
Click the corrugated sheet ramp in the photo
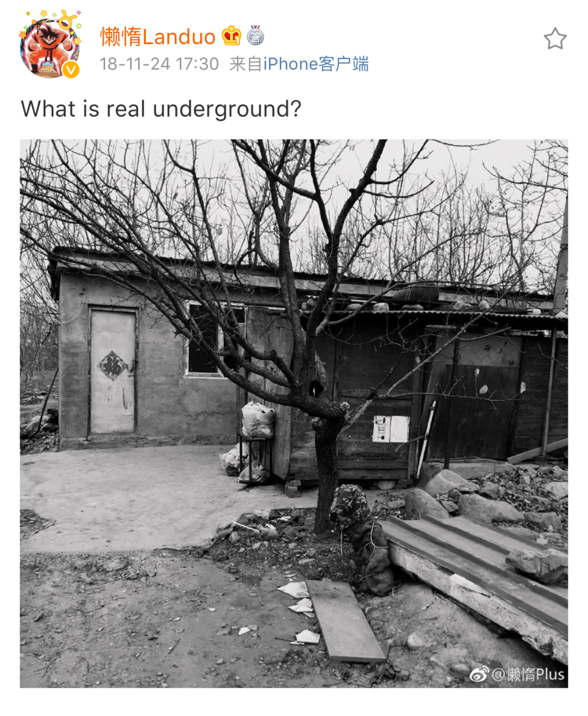475,567
